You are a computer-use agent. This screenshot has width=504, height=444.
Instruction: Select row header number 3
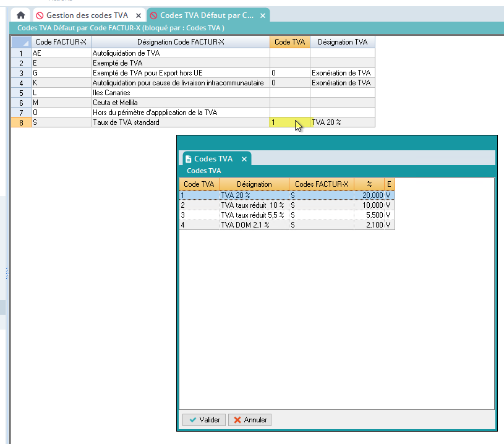pos(21,73)
